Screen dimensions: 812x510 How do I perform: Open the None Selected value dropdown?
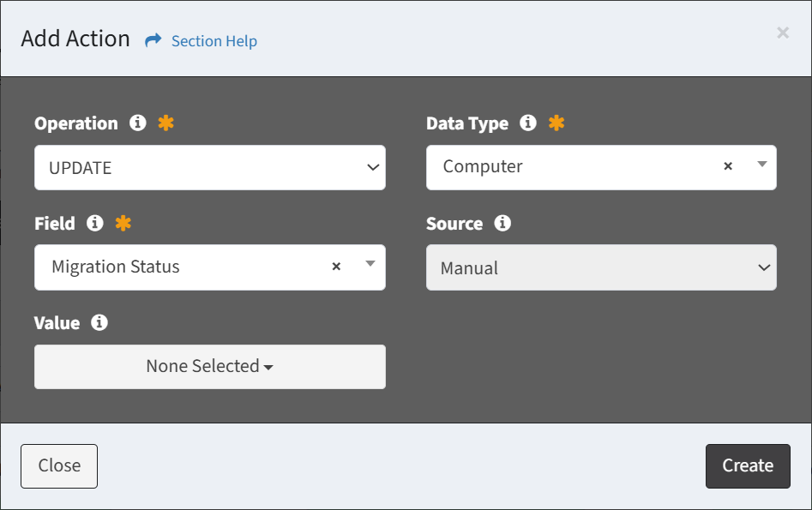click(x=210, y=367)
